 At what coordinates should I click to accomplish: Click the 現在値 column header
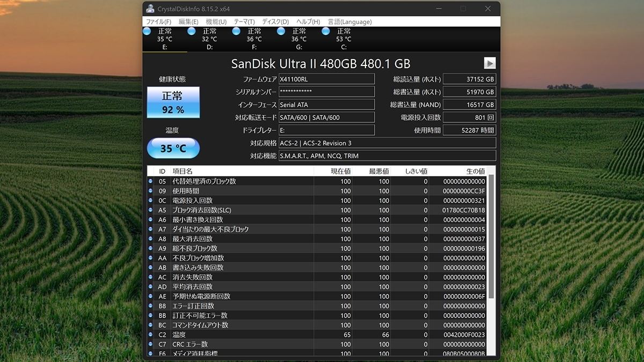pos(334,171)
